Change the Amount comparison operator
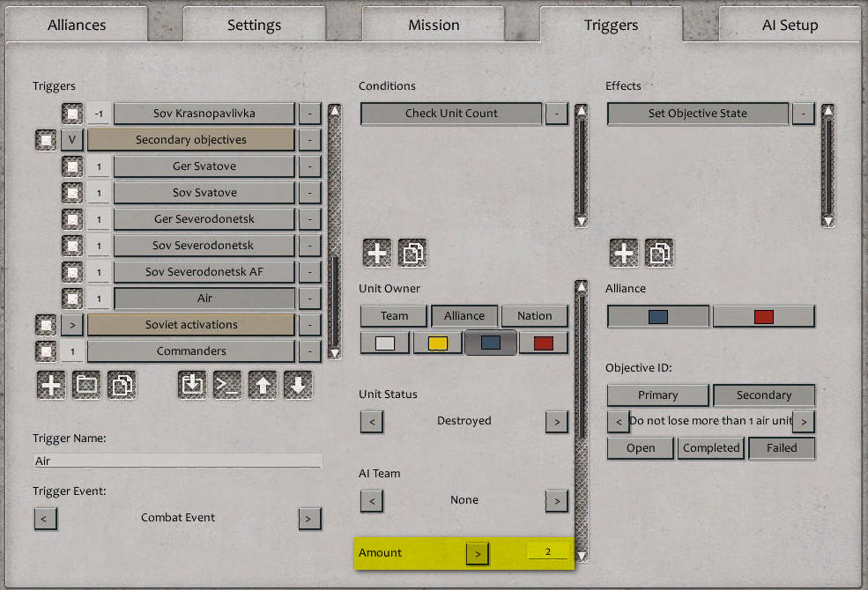Viewport: 868px width, 590px height. click(x=478, y=554)
